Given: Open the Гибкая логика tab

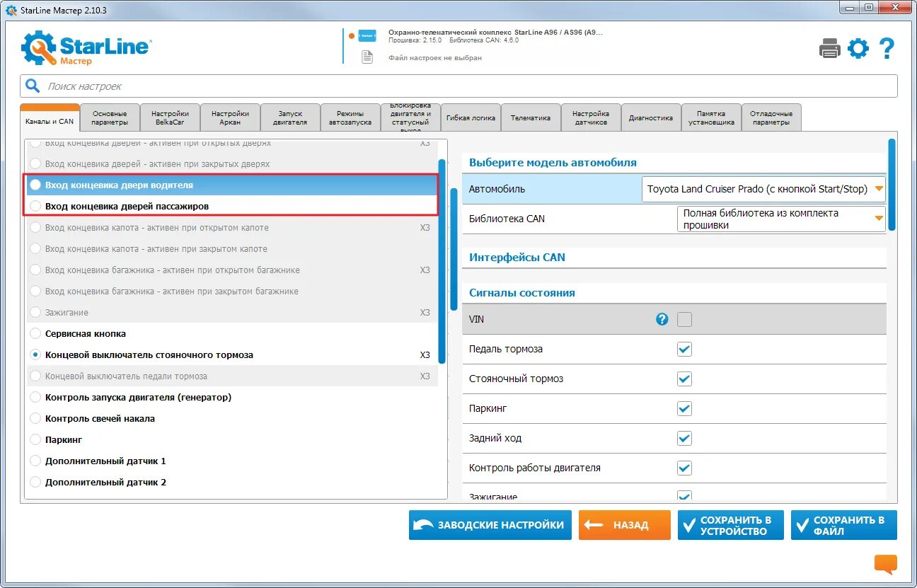Looking at the screenshot, I should 471,117.
